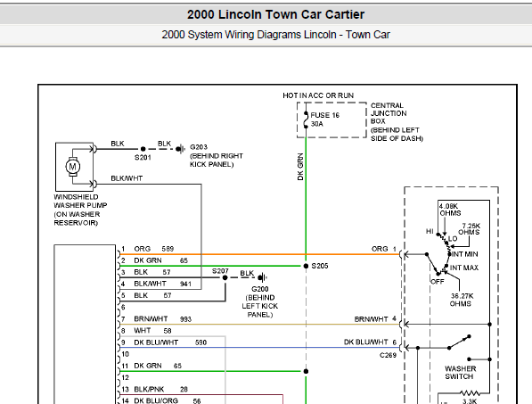Click pin 13 'BLK/PNK 28' row
Image resolution: width=532 pixels, height=404 pixels.
point(155,389)
